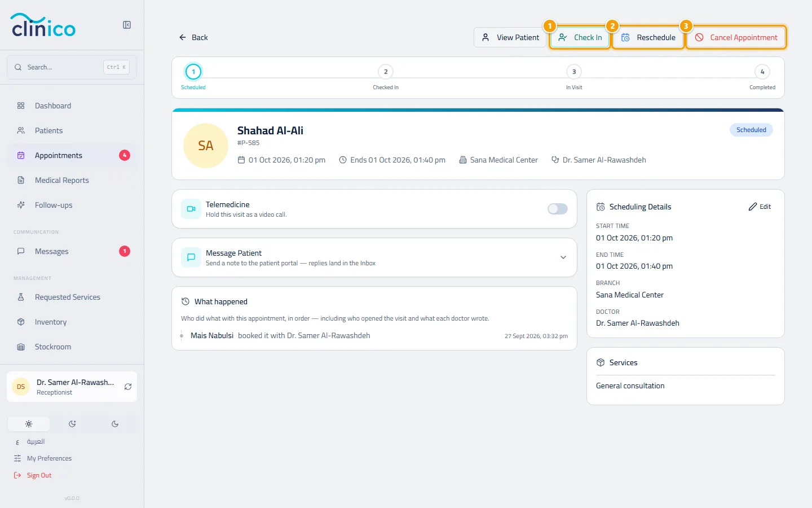Select the auto theme icon
The image size is (812, 508).
(72, 424)
